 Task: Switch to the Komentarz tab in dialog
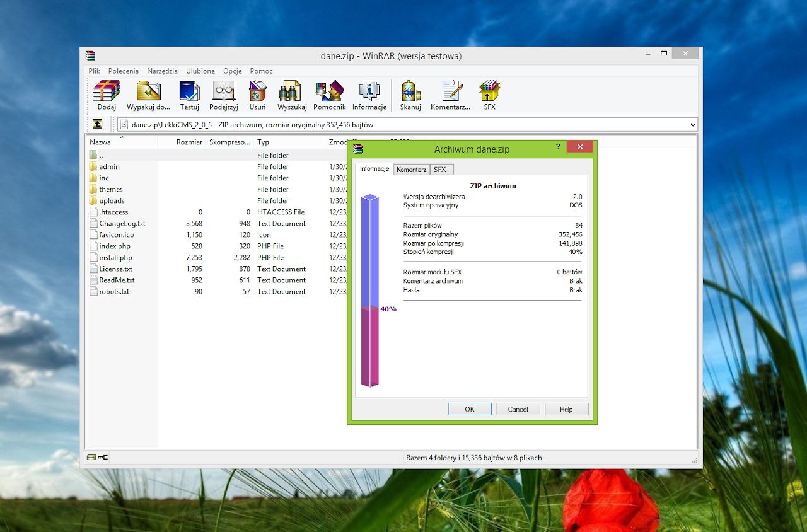point(411,170)
